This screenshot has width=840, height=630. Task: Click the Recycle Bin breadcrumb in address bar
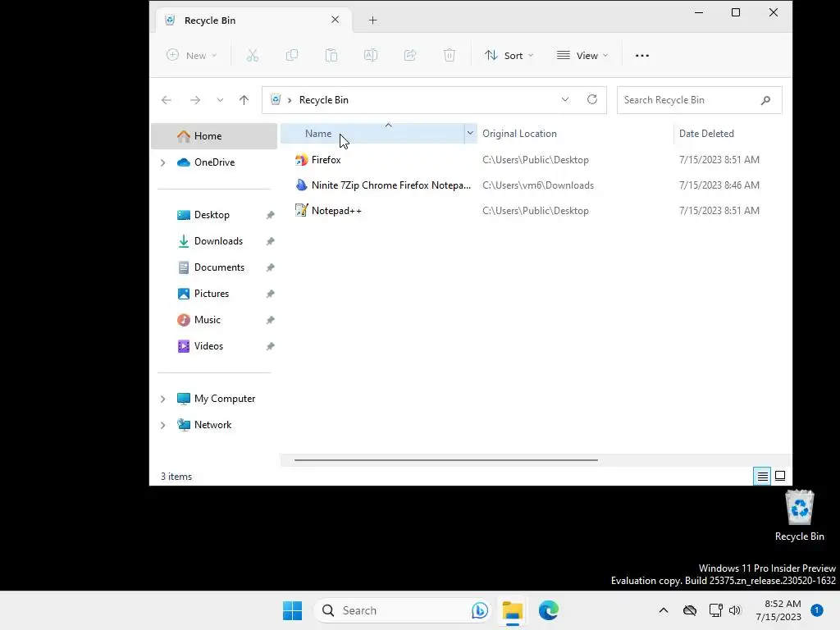(x=323, y=100)
